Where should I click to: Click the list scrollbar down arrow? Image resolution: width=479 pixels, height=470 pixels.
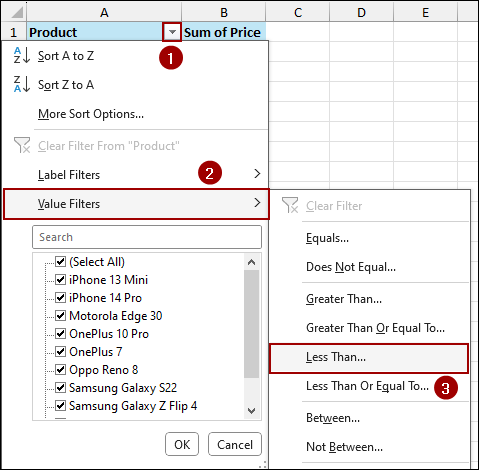(x=252, y=411)
